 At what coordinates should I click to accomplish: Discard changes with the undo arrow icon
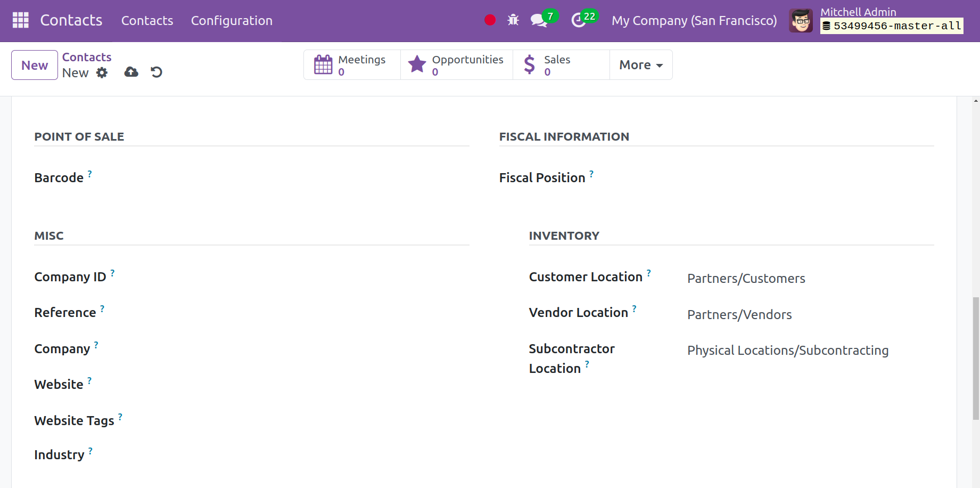point(156,72)
